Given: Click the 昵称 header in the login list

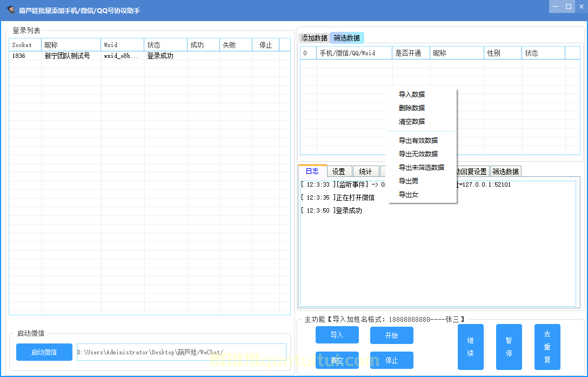Looking at the screenshot, I should 71,45.
